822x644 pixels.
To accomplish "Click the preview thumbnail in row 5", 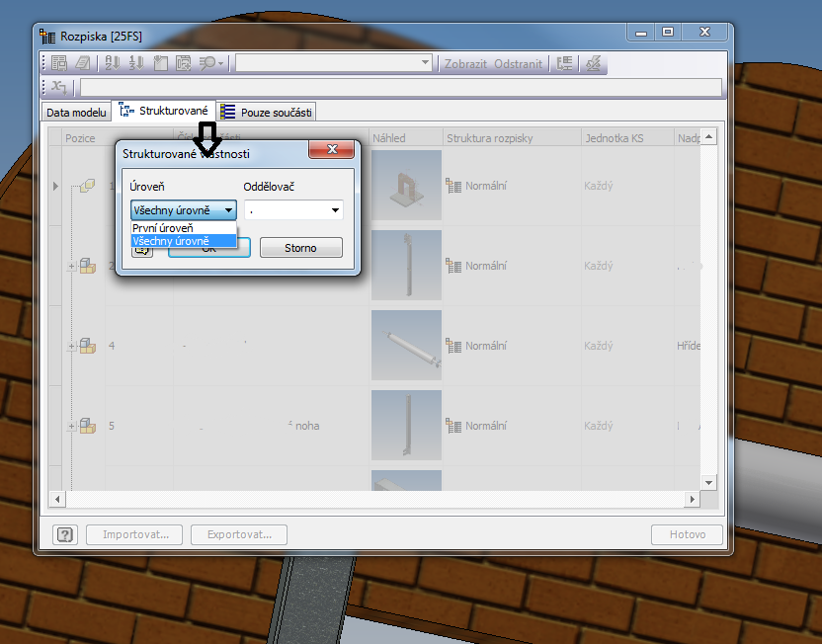I will pos(406,425).
